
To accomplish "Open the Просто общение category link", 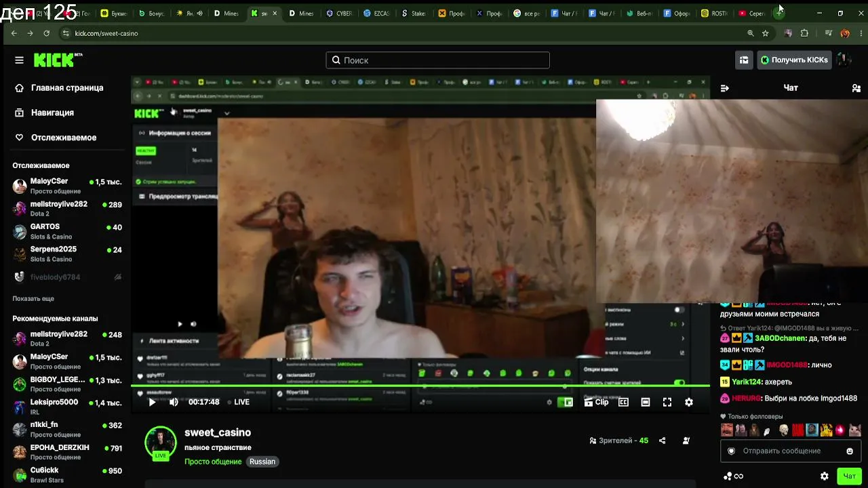I will [x=213, y=462].
